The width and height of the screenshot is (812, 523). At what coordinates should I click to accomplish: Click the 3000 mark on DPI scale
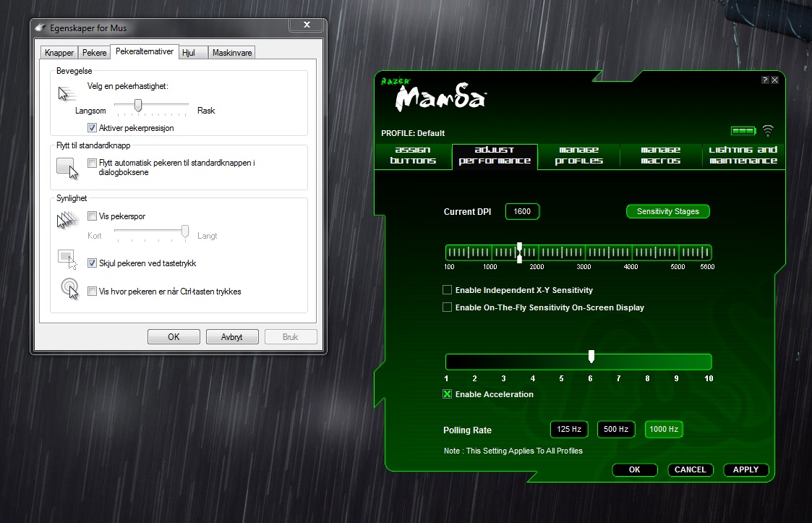[584, 266]
